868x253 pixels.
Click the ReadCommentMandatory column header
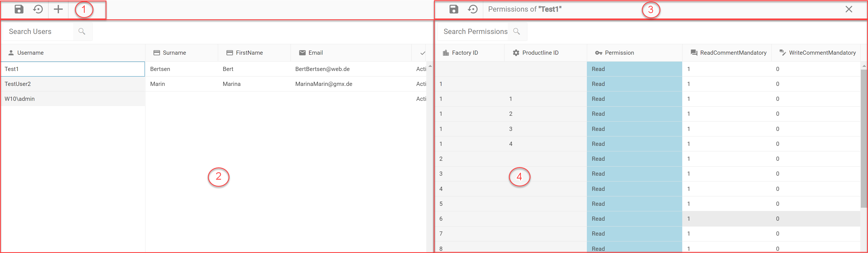click(x=733, y=53)
